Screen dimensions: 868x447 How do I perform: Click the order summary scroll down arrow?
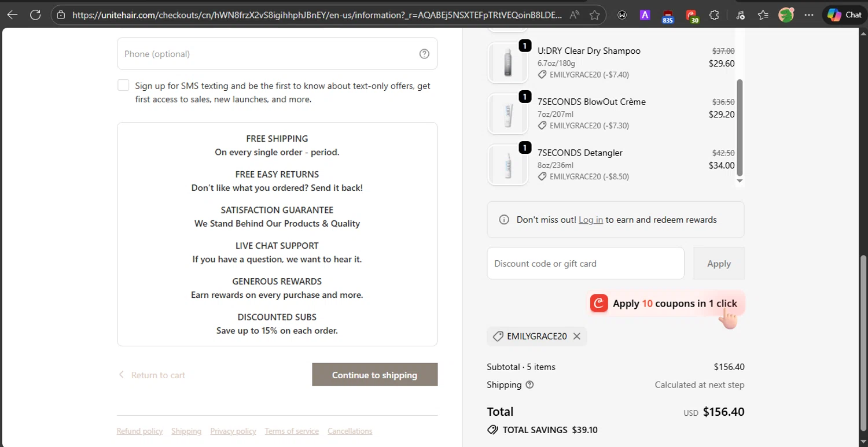[x=740, y=181]
